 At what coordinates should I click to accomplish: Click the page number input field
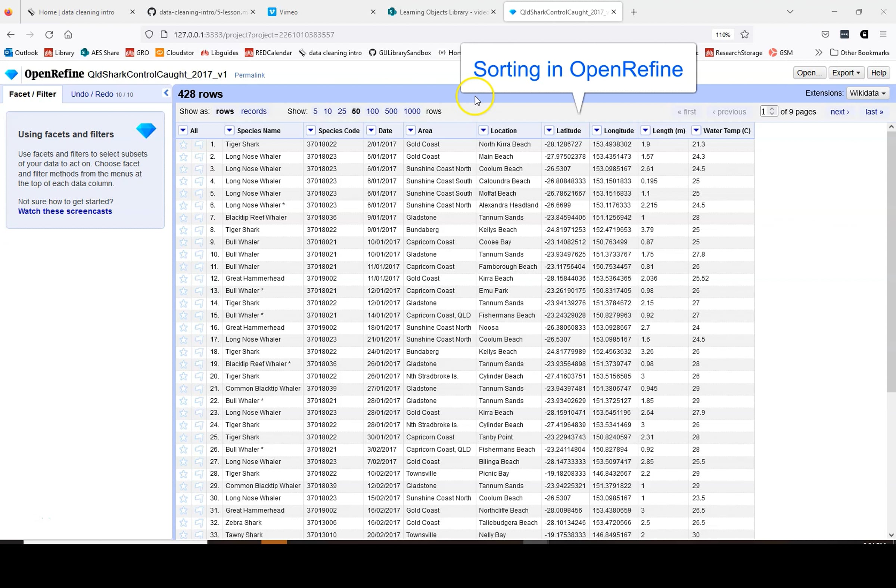pyautogui.click(x=764, y=112)
